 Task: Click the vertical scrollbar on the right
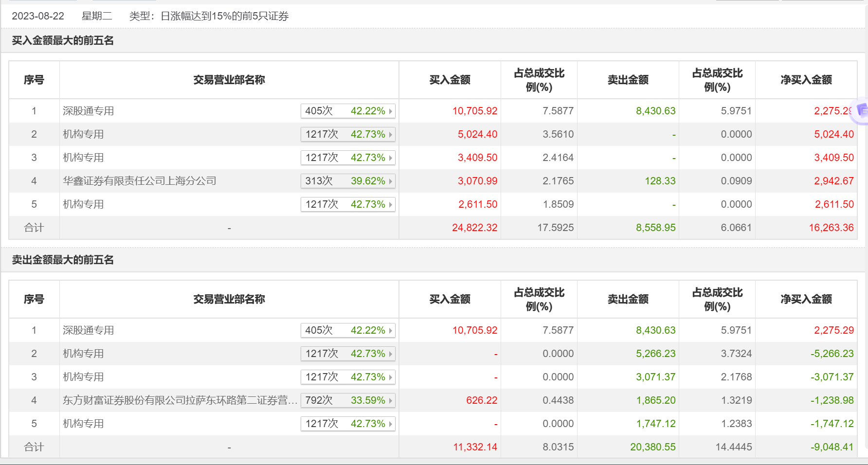(x=866, y=243)
